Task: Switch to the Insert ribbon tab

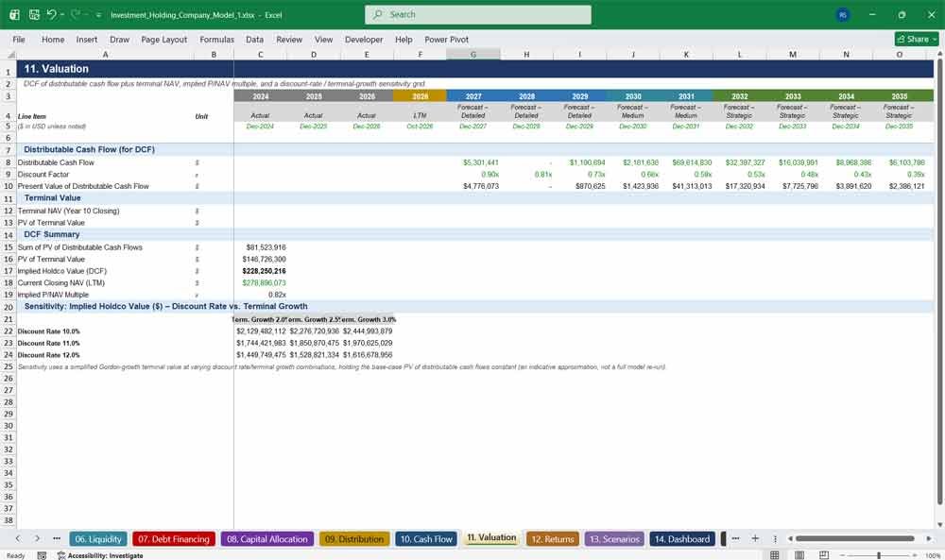Action: click(x=87, y=39)
